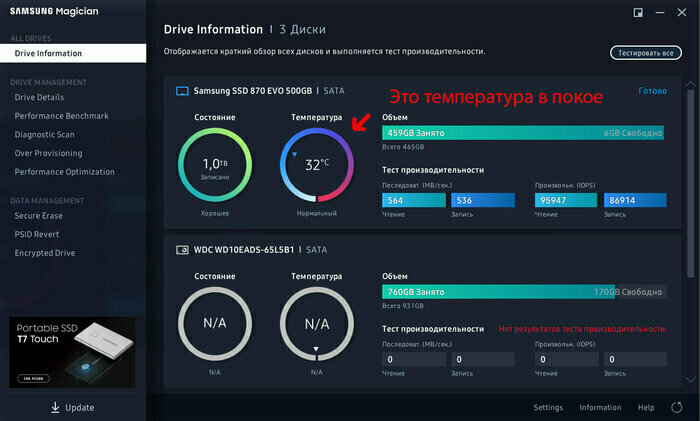Click the 32°C temperature gauge
The height and width of the screenshot is (421, 700).
[x=317, y=165]
